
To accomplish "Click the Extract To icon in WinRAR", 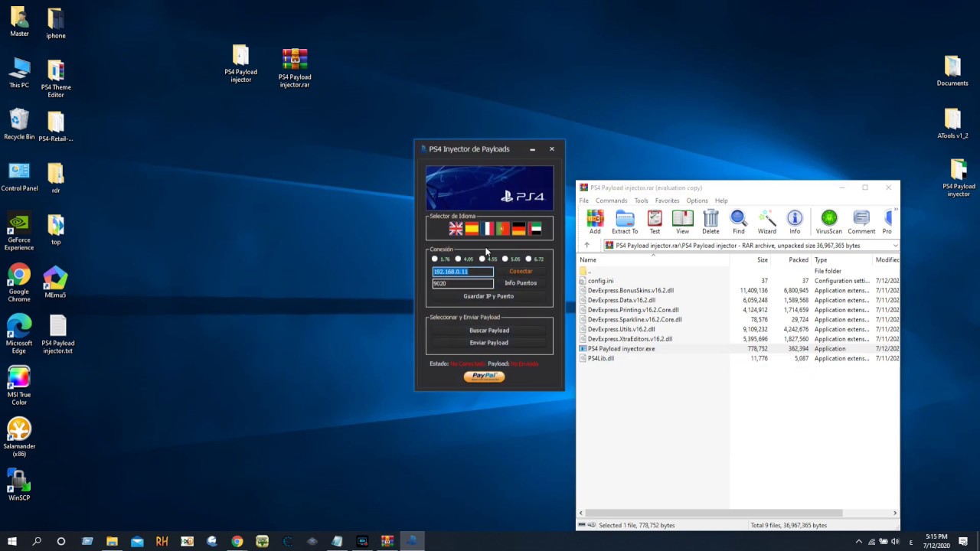I will tap(625, 222).
